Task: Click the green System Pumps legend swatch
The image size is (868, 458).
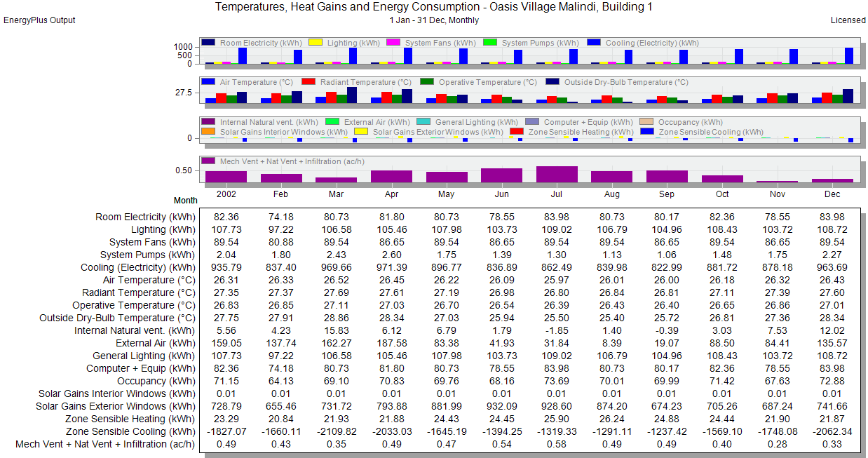Action: click(489, 43)
